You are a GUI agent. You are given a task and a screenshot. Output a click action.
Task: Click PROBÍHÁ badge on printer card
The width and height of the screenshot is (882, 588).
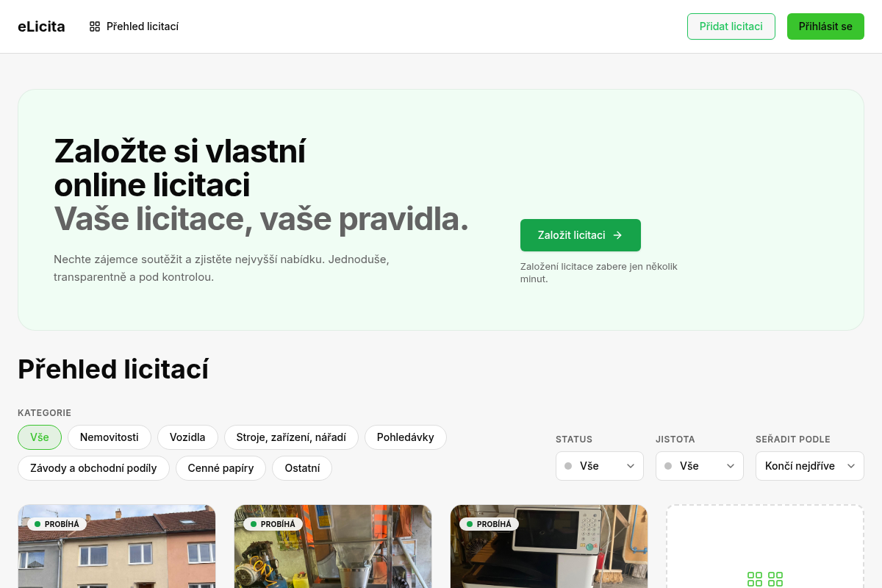489,524
